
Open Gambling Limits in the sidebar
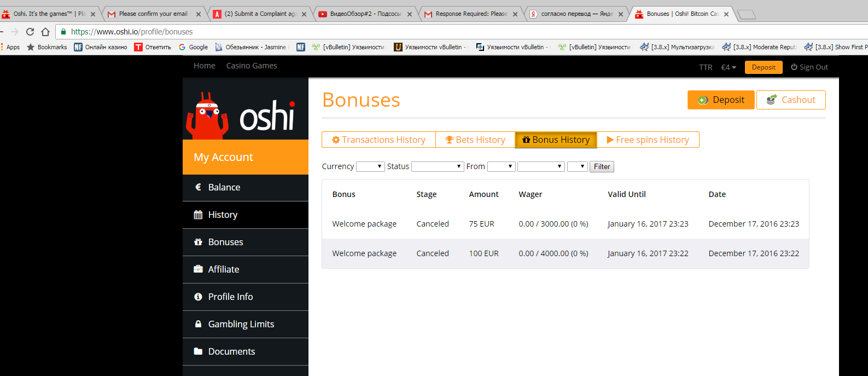pyautogui.click(x=246, y=324)
